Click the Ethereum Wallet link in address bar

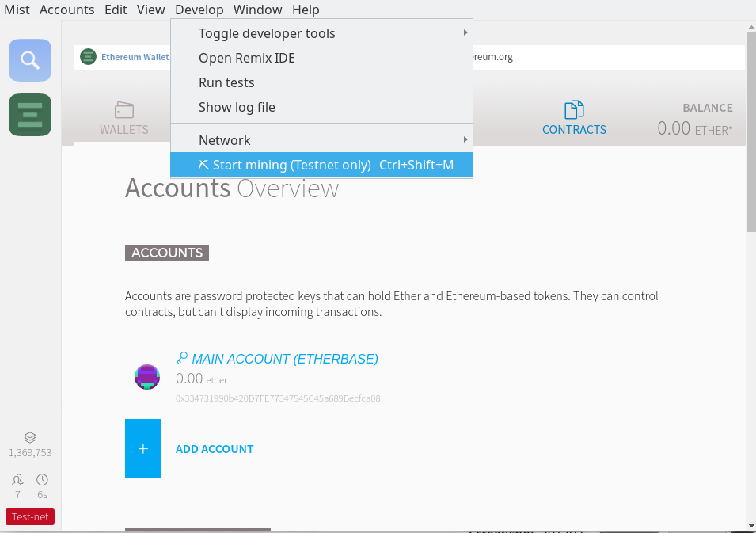pos(135,57)
